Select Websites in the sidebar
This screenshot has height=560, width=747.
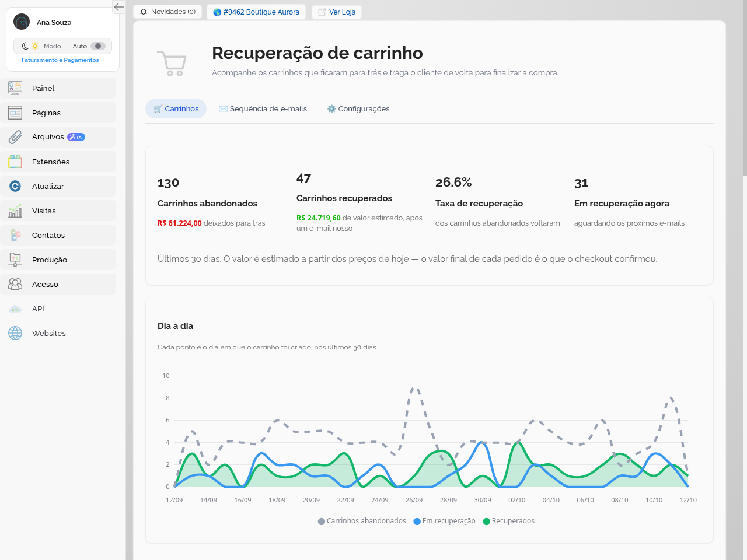(x=58, y=333)
